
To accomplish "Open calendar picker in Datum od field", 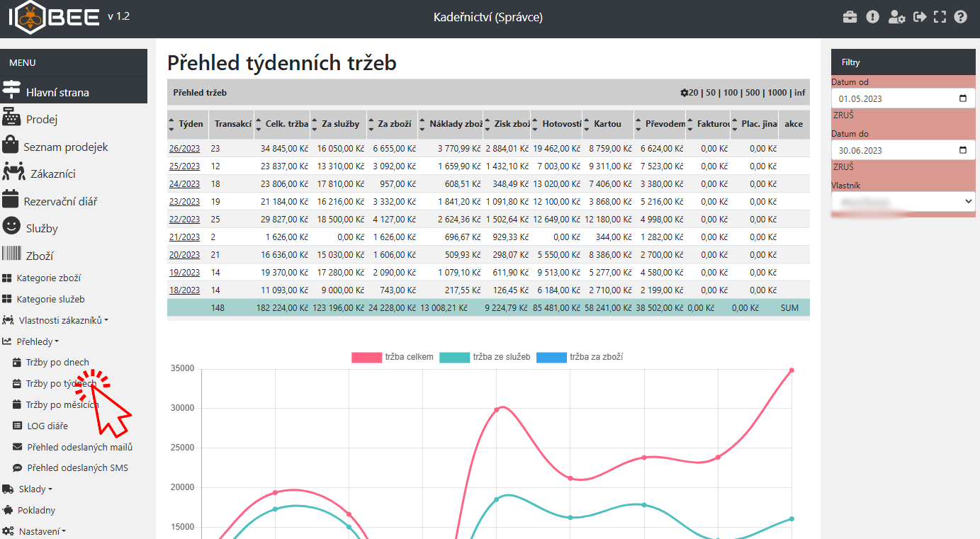I will (962, 98).
